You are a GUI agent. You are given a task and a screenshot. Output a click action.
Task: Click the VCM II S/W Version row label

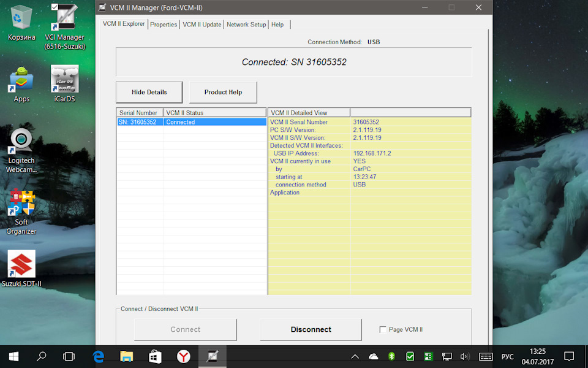[298, 138]
